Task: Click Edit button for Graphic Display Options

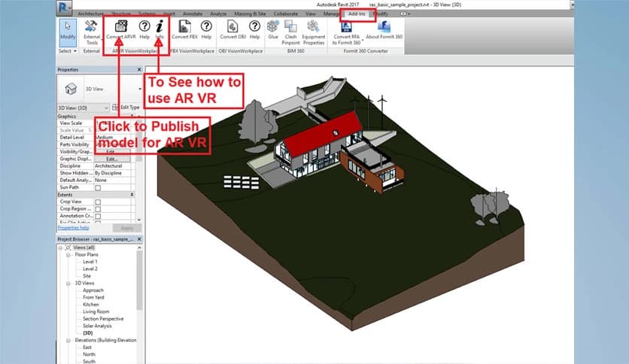Action: pyautogui.click(x=112, y=159)
